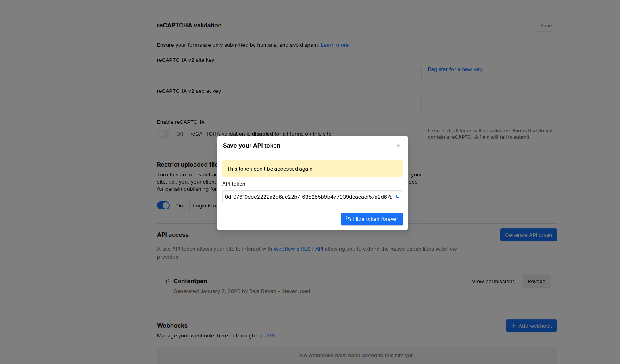Save the reCAPTCHA validation settings
This screenshot has width=620, height=364.
click(546, 25)
